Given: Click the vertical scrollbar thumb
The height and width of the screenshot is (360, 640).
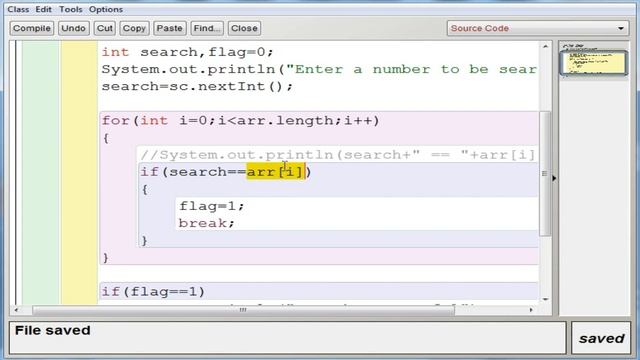Looking at the screenshot, I should click(x=545, y=173).
